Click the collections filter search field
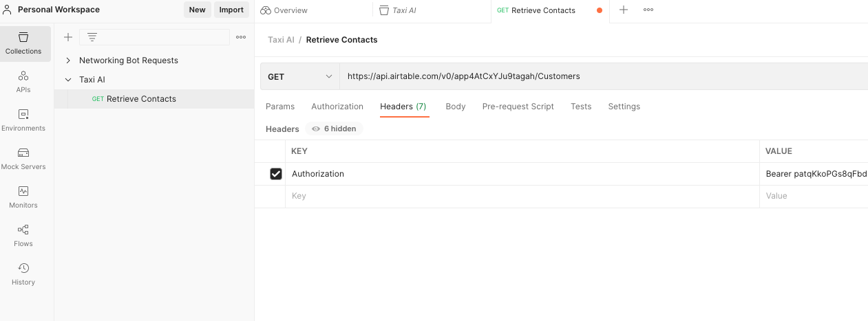The width and height of the screenshot is (868, 321). click(x=154, y=37)
